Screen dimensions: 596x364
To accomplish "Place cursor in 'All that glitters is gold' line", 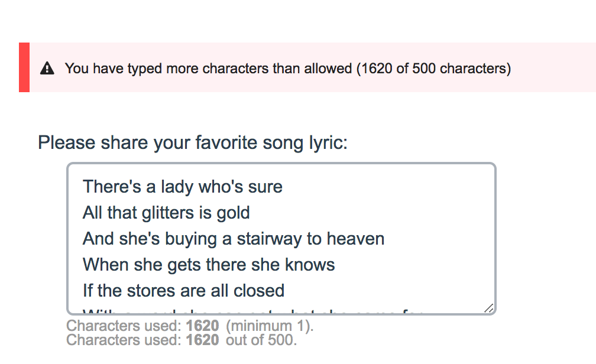I will (166, 213).
